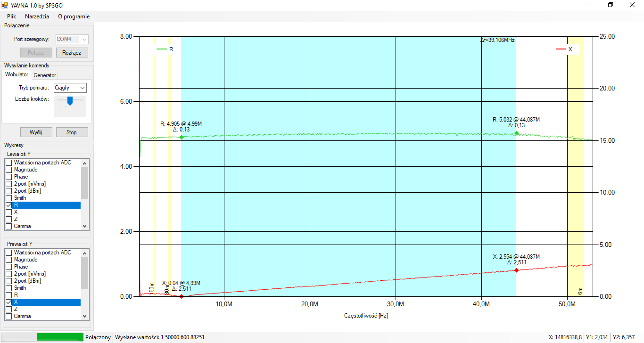Viewport: 644px width, 343px height.
Task: Switch to the Generator tab
Action: [45, 75]
